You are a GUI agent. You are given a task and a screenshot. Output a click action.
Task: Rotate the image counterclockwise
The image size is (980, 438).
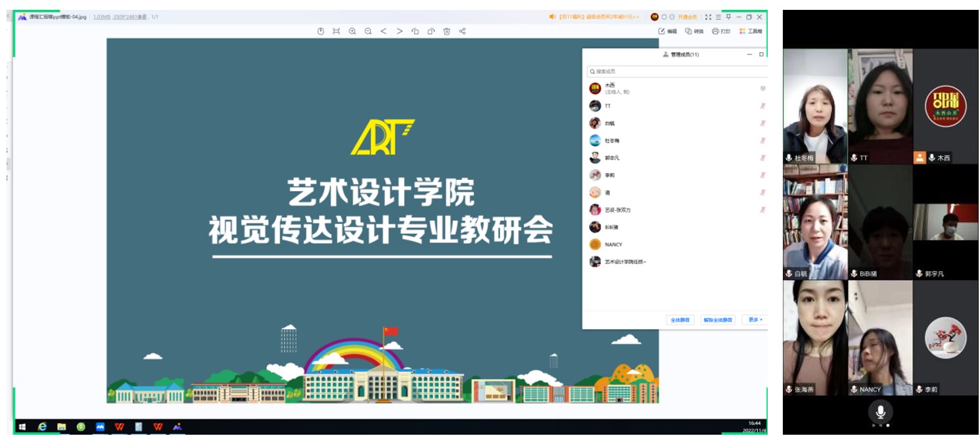(415, 31)
